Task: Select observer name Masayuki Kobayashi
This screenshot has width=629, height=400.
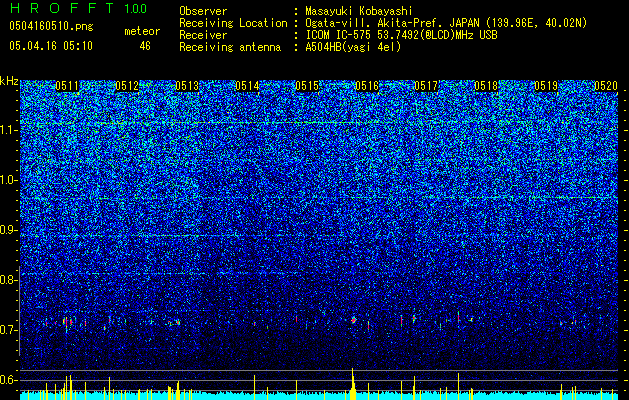Action: coord(359,11)
